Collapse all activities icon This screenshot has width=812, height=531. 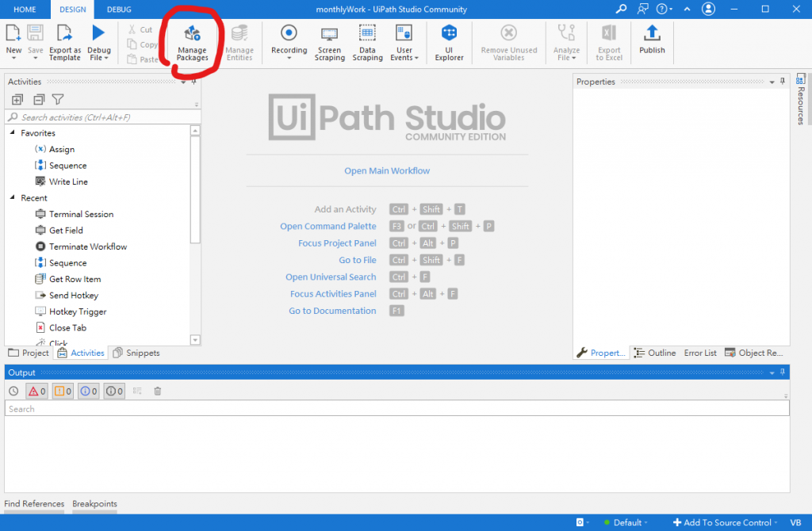tap(39, 99)
